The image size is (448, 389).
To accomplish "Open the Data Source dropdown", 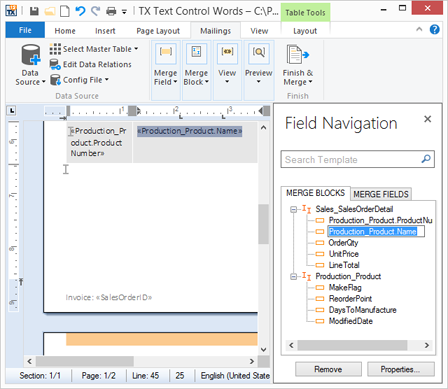I will (30, 65).
